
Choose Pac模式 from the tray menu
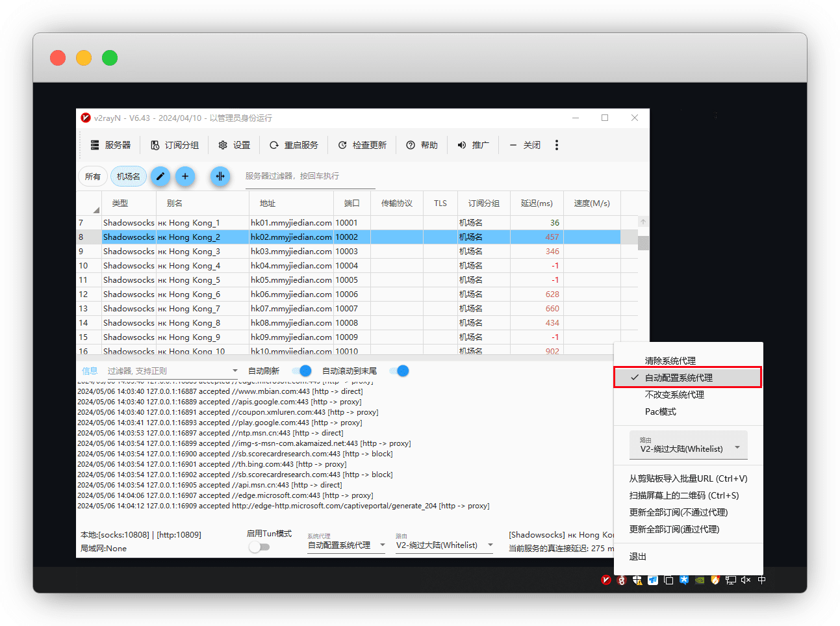tap(660, 411)
